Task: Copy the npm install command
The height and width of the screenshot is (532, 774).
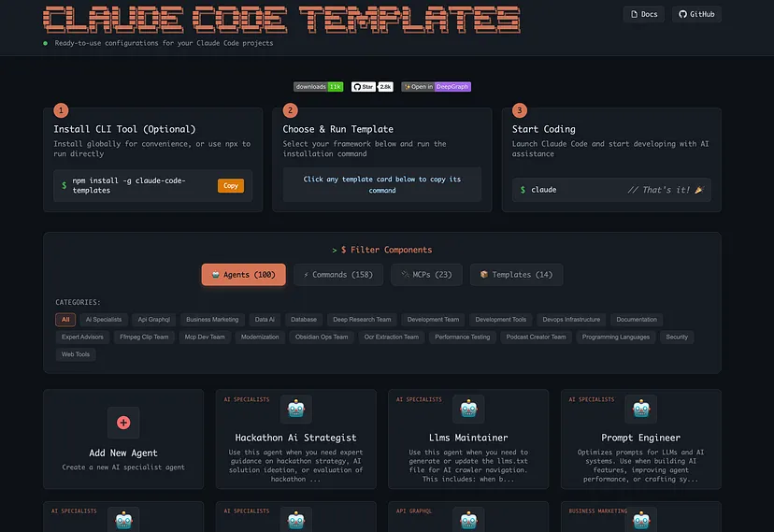Action: (231, 185)
